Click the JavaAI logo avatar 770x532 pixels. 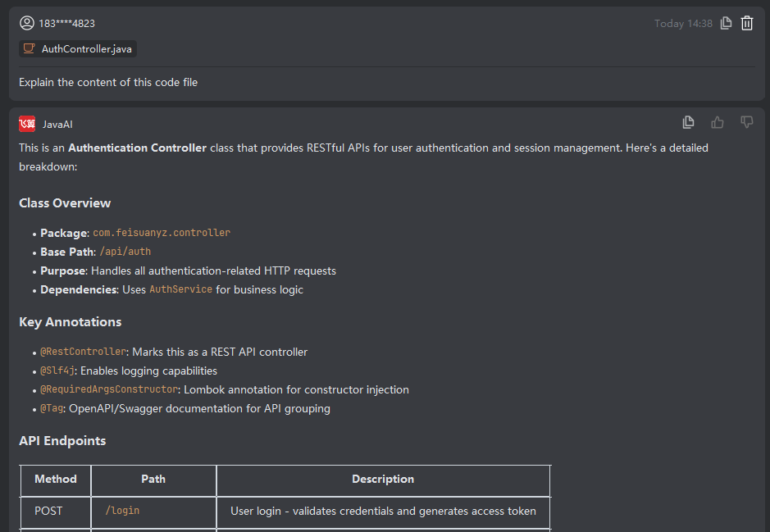27,124
